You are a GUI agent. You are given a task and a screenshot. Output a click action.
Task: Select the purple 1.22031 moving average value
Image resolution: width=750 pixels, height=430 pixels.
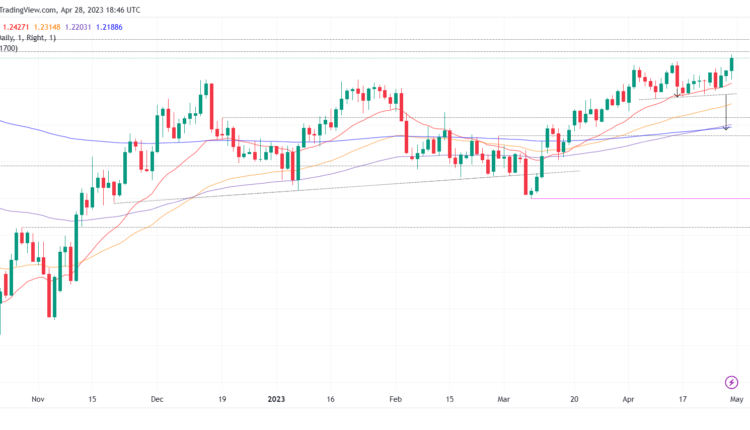click(x=101, y=26)
